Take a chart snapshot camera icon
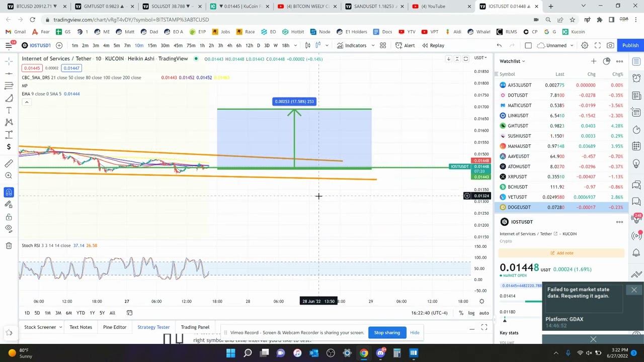This screenshot has height=362, width=644. coord(610,45)
